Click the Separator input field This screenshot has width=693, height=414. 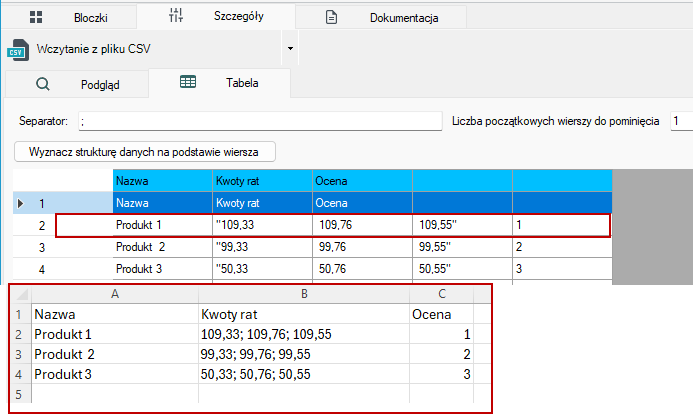pos(260,121)
